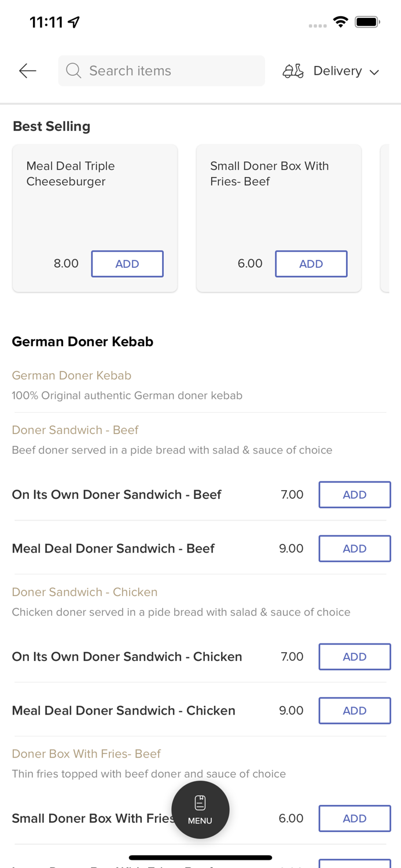Screen dimensions: 401x868
Task: Add On Its Own Doner Sandwich - Chicken
Action: pos(354,657)
